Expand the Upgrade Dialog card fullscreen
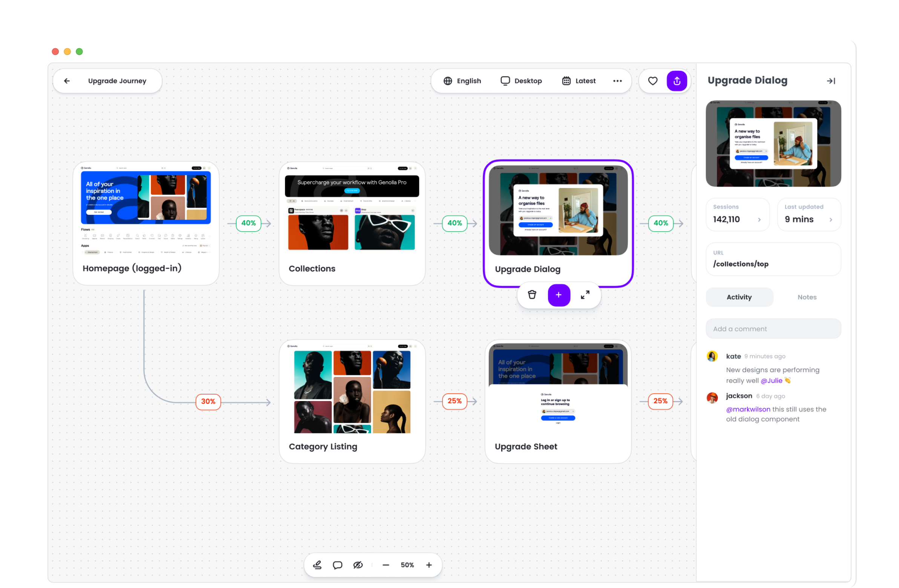This screenshot has height=588, width=899. (585, 295)
